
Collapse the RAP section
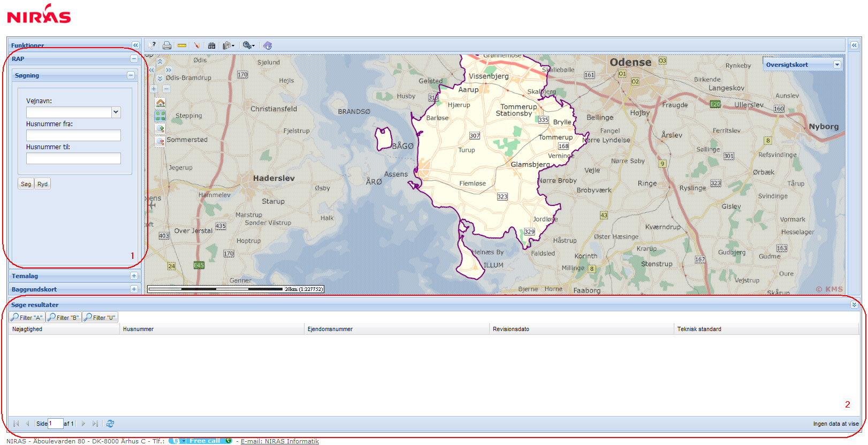[x=134, y=59]
